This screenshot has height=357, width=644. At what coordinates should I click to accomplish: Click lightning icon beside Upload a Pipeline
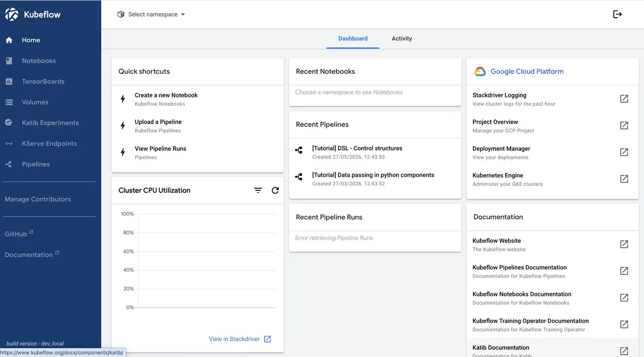pos(123,125)
